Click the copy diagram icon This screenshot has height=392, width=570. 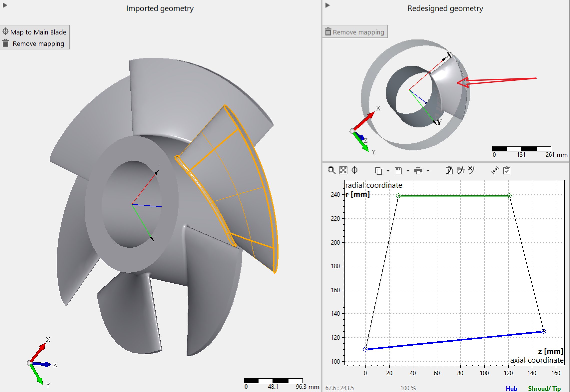point(379,171)
